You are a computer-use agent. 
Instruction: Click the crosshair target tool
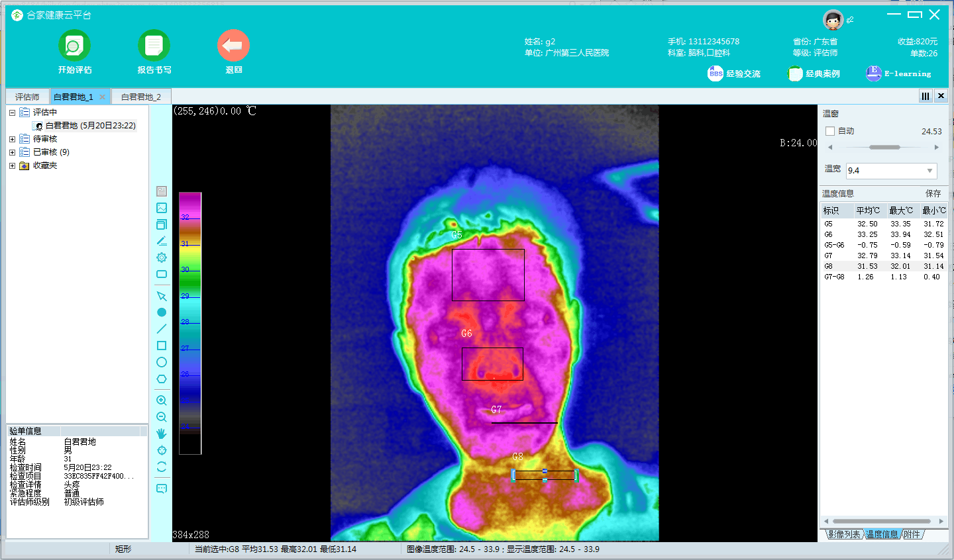point(162,450)
